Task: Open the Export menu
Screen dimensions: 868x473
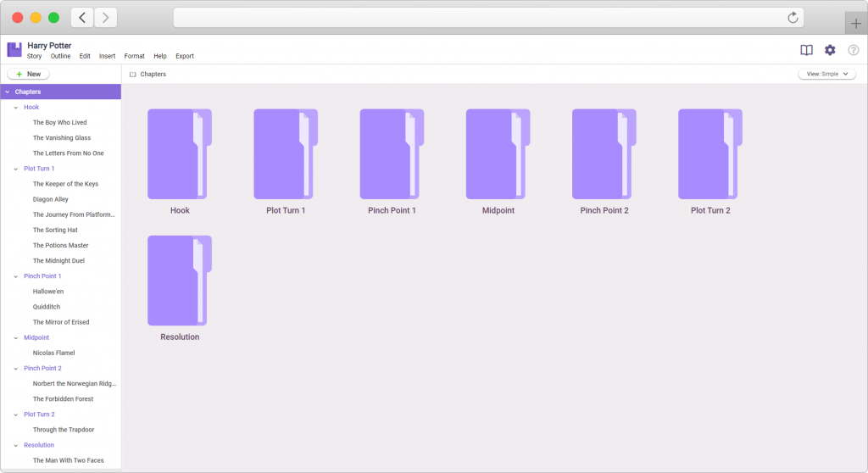Action: pyautogui.click(x=184, y=57)
